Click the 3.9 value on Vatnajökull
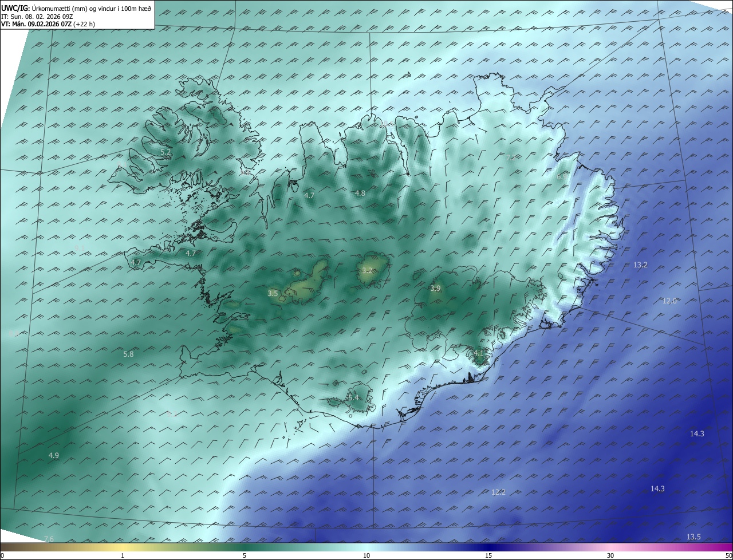The image size is (733, 560). coord(435,288)
